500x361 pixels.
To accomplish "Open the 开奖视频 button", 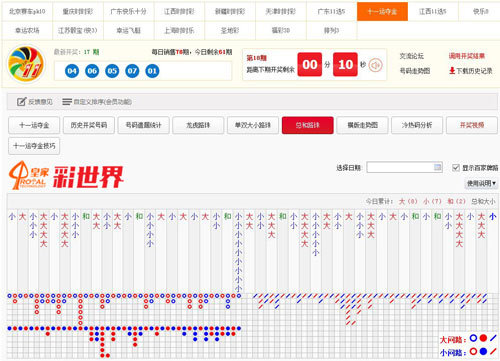I will tap(472, 125).
